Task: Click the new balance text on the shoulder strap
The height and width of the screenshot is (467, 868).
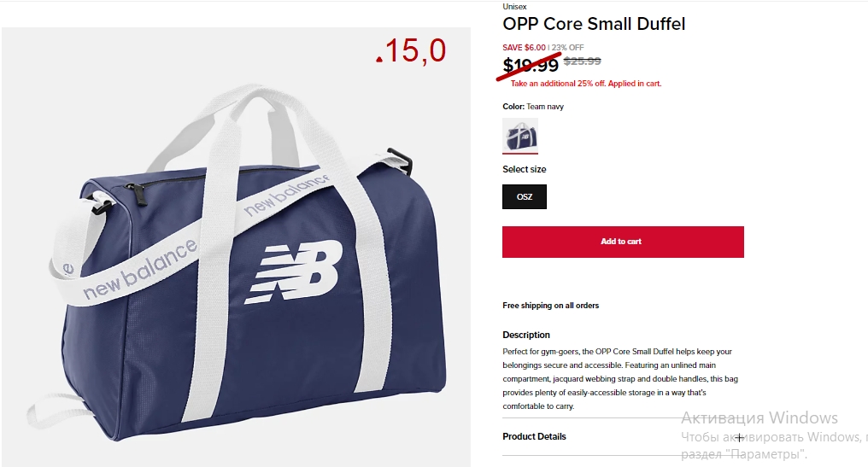Action: (x=139, y=269)
